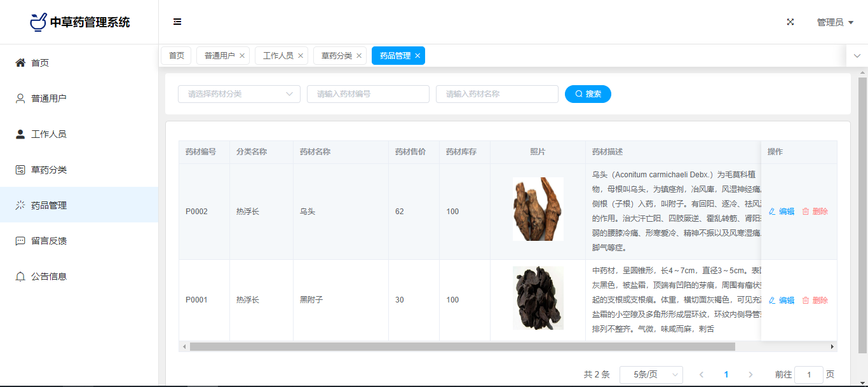Open the 管理员 user dropdown
This screenshot has width=868, height=387.
834,22
